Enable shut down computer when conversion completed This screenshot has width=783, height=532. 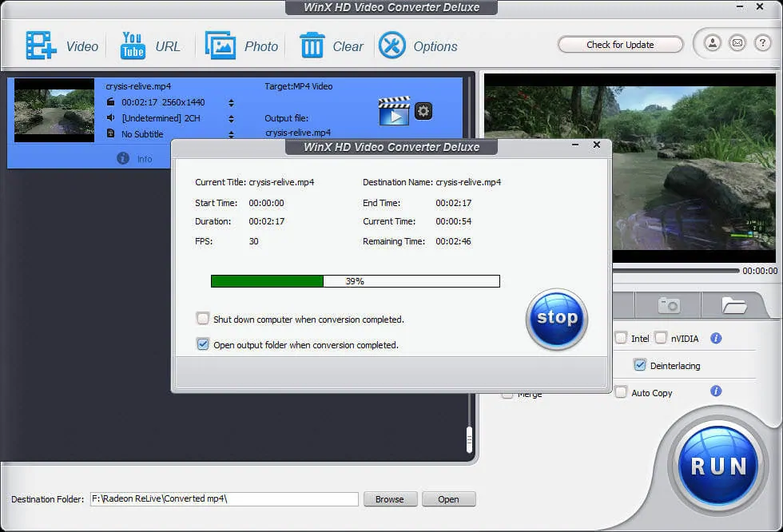click(203, 319)
